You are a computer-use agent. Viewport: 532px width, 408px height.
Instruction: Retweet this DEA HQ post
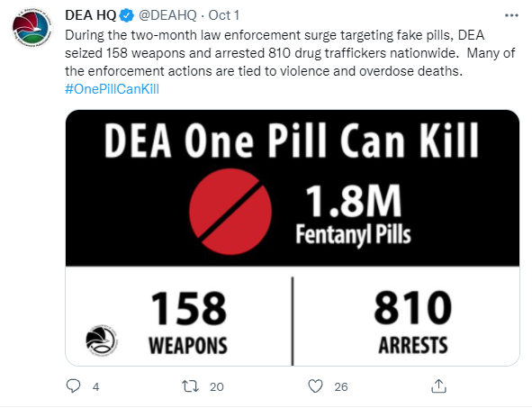190,386
